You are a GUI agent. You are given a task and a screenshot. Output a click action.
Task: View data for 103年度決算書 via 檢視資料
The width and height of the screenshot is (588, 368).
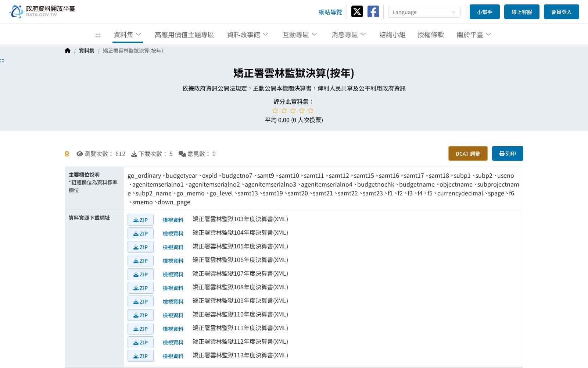click(x=173, y=220)
